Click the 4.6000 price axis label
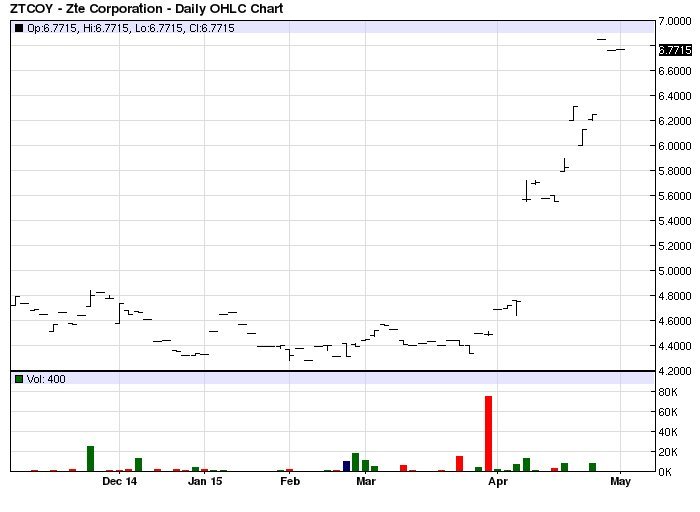This screenshot has width=700, height=512. (675, 321)
